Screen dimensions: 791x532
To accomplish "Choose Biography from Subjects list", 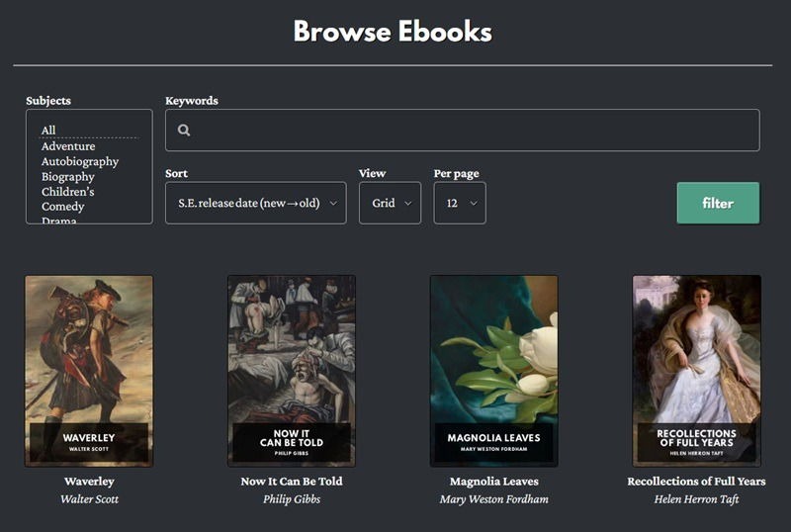I will [67, 177].
